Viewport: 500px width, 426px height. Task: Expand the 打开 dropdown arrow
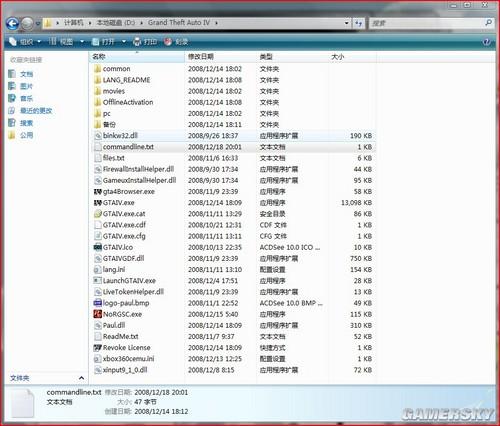[124, 42]
